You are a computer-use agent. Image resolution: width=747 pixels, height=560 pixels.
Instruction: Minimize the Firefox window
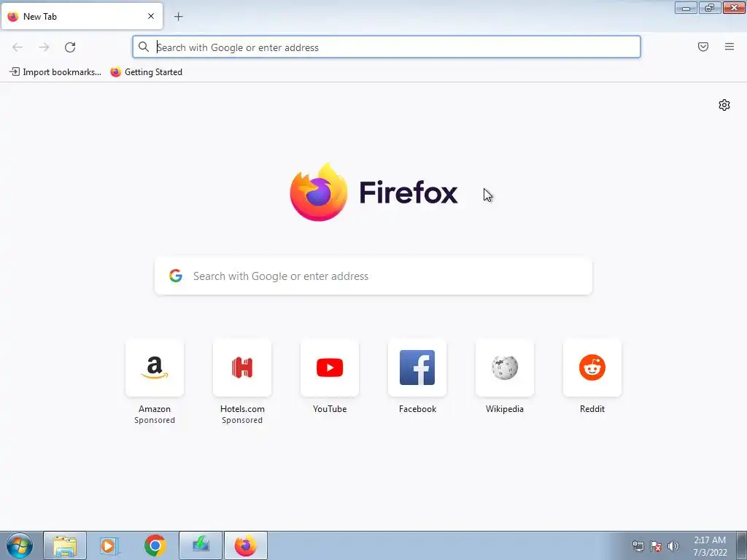686,7
